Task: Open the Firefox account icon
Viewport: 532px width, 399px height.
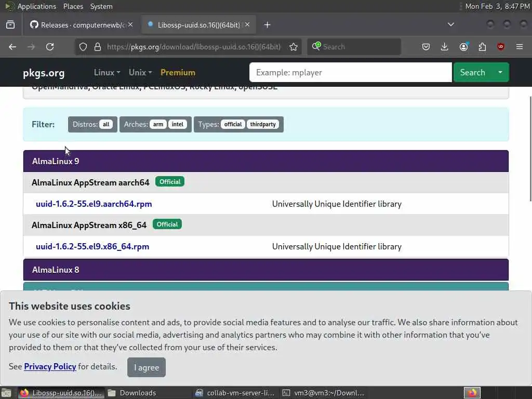Action: (x=463, y=47)
